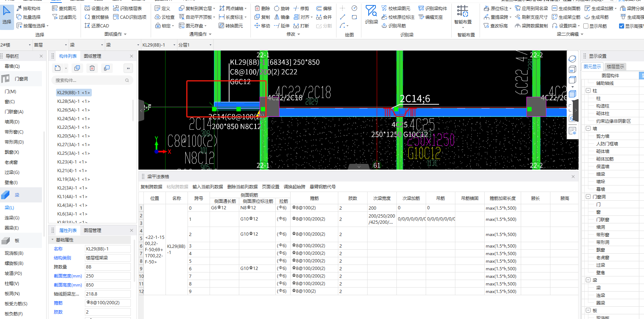Click the 3D view cube icon
This screenshot has width=644, height=319.
pyautogui.click(x=572, y=69)
